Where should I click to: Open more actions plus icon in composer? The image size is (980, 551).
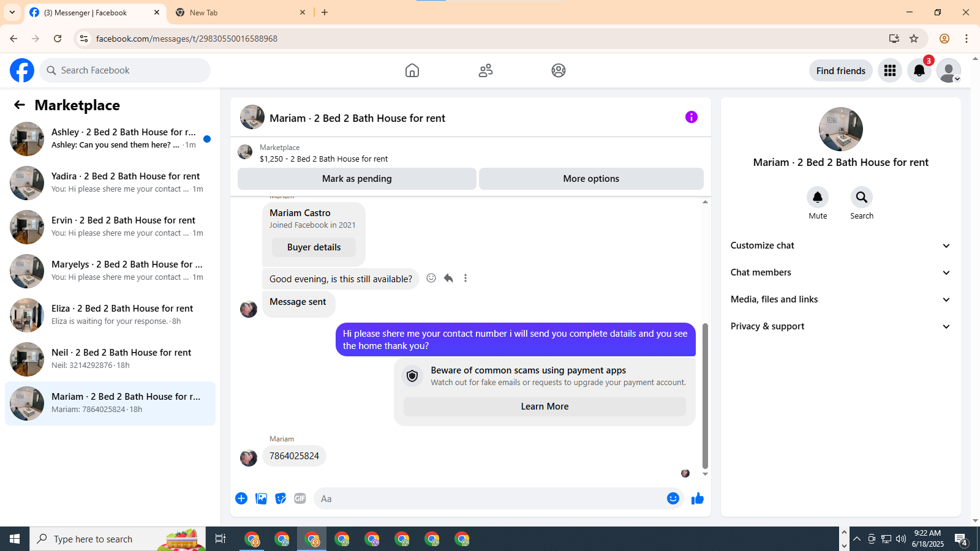[x=241, y=498]
